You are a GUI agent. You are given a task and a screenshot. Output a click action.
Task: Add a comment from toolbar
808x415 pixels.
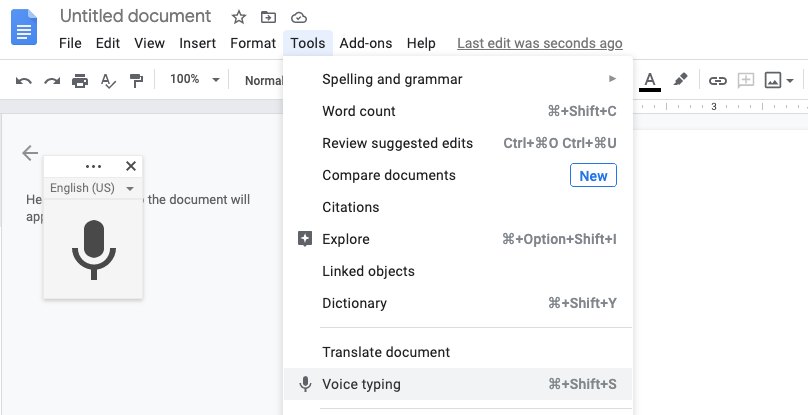coord(746,80)
